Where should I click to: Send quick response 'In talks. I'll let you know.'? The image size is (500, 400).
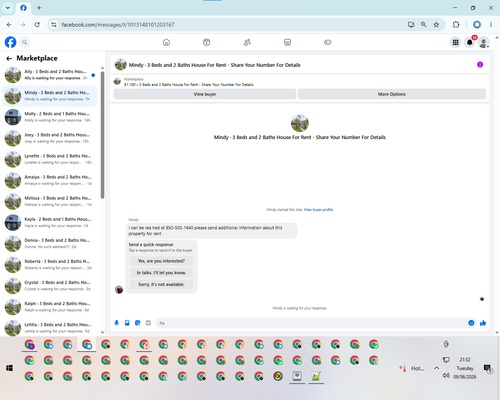click(161, 273)
